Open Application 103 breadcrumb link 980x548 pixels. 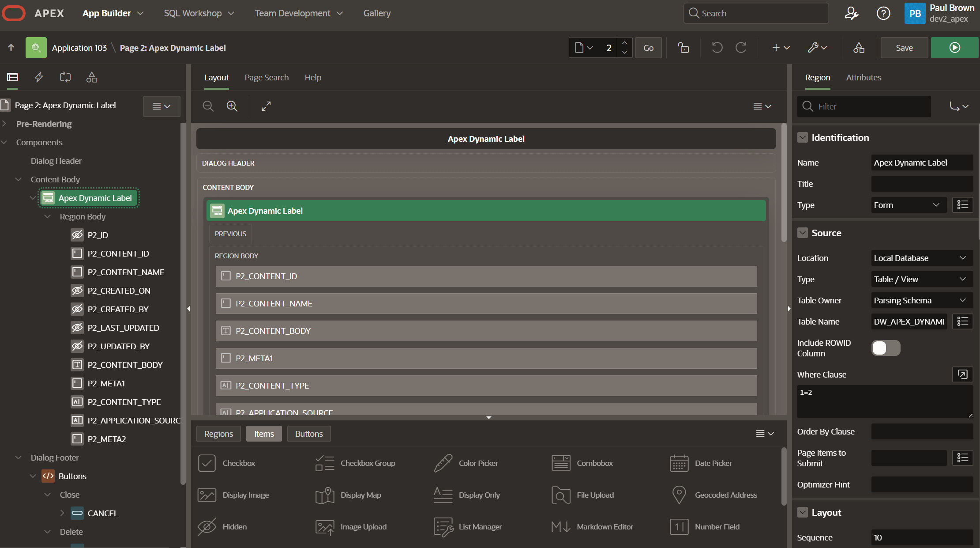[79, 48]
